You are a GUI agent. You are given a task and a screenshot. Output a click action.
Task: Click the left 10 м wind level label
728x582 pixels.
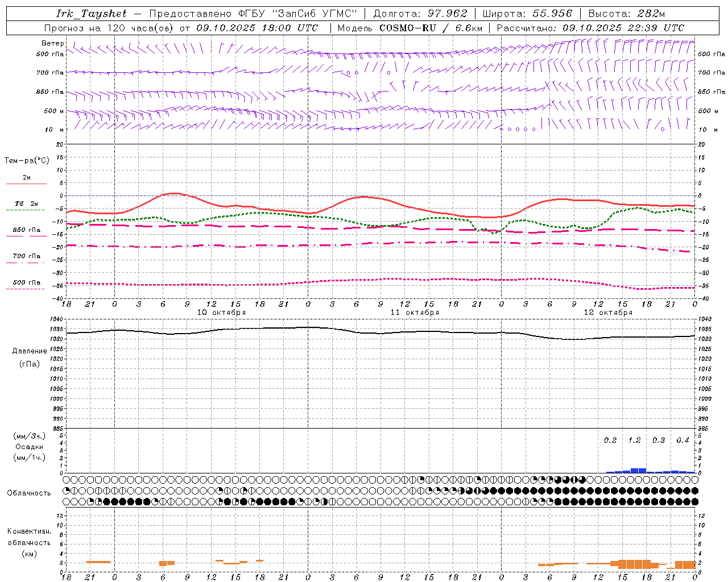[x=55, y=130]
